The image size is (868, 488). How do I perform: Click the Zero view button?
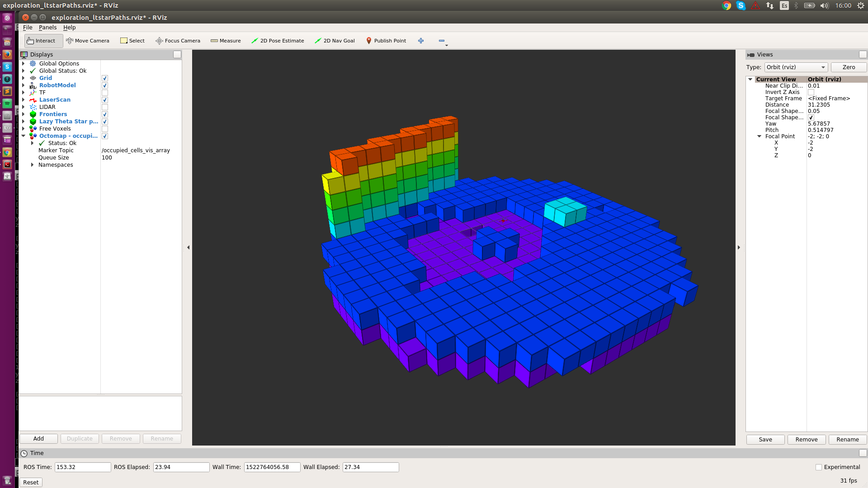pos(849,67)
